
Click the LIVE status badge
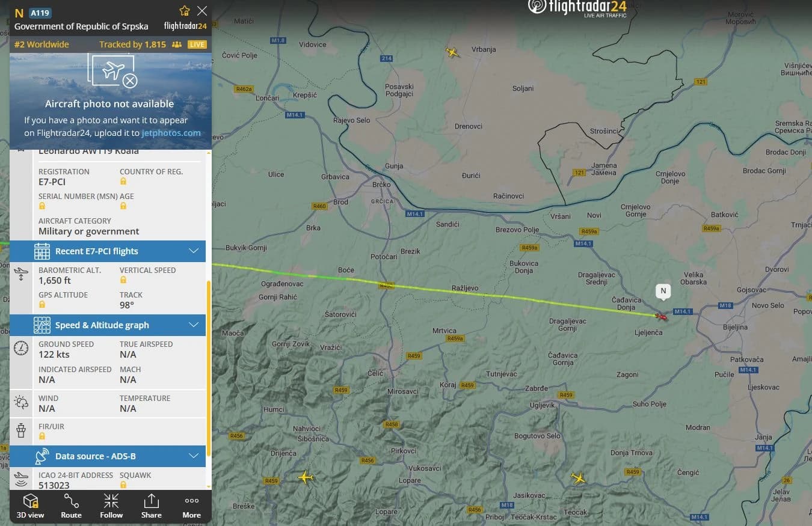point(197,44)
